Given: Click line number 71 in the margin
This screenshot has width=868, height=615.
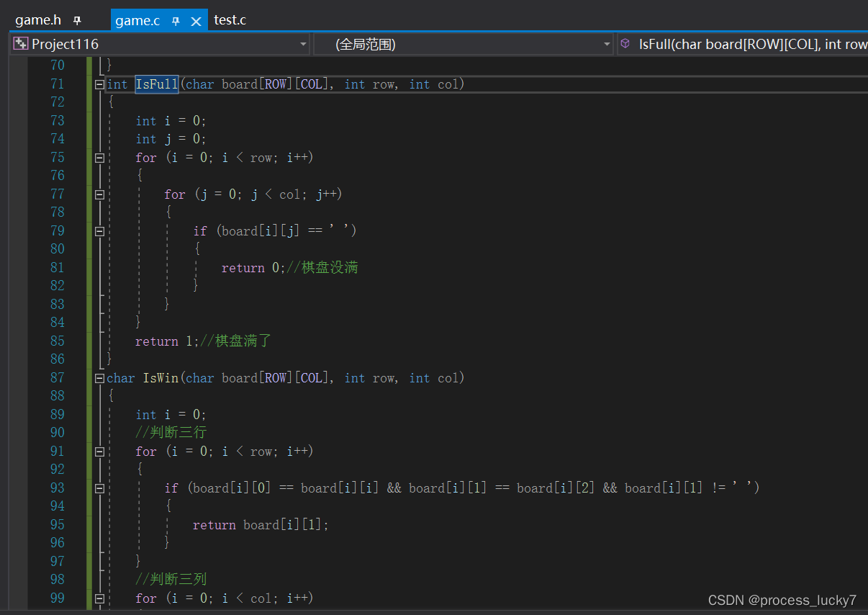Looking at the screenshot, I should coord(57,84).
